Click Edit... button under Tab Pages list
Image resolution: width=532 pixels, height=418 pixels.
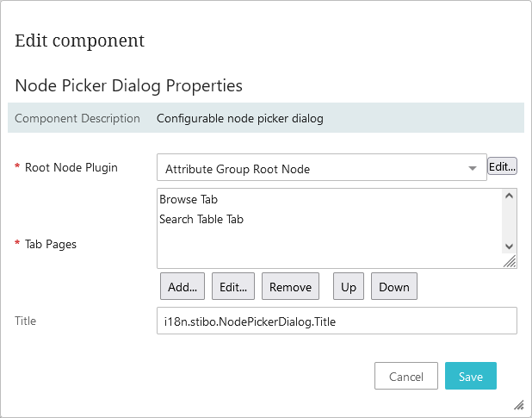(233, 286)
